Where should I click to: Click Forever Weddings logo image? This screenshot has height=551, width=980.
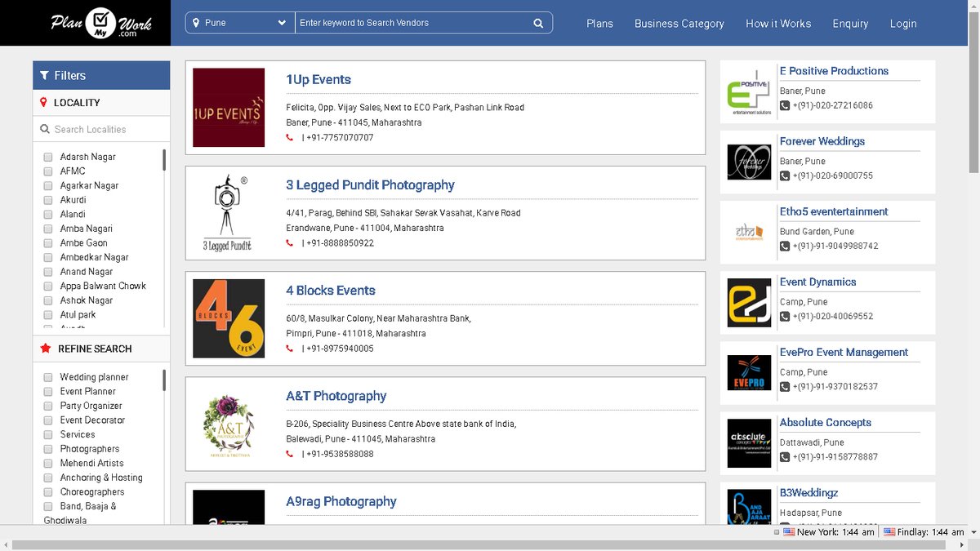pyautogui.click(x=749, y=162)
